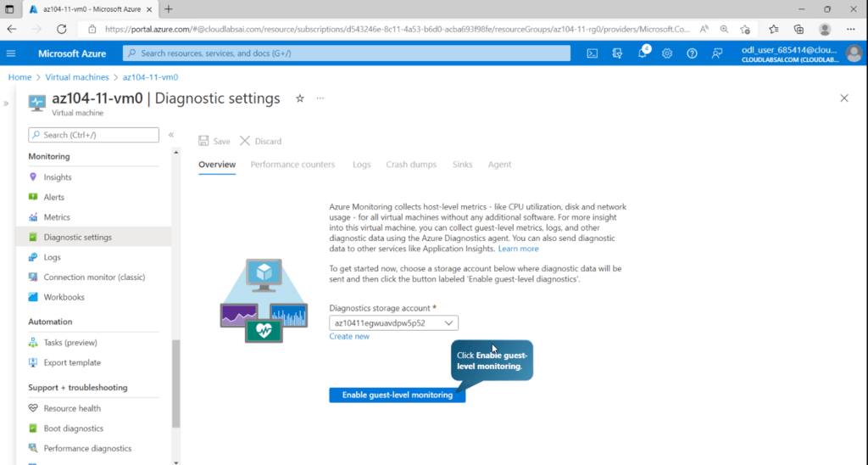868x465 pixels.
Task: Click Read aloud icon in address bar
Action: coord(704,30)
